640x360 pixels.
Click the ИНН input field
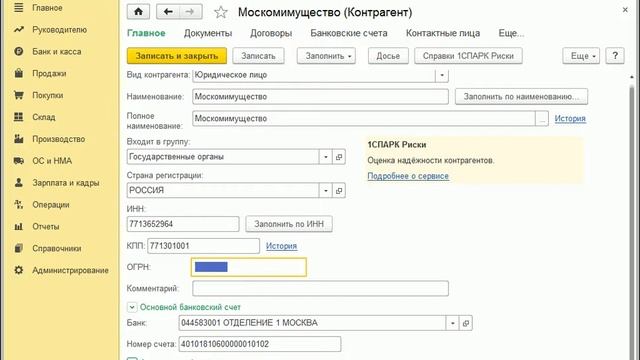coord(183,224)
